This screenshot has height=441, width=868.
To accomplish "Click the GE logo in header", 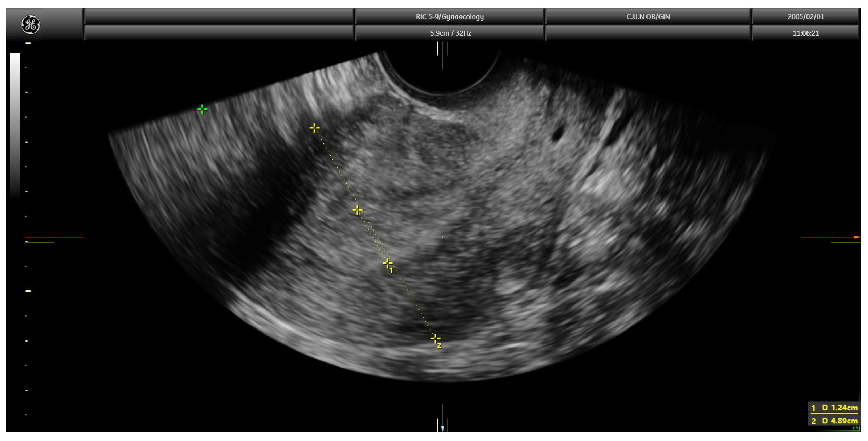I will (30, 25).
